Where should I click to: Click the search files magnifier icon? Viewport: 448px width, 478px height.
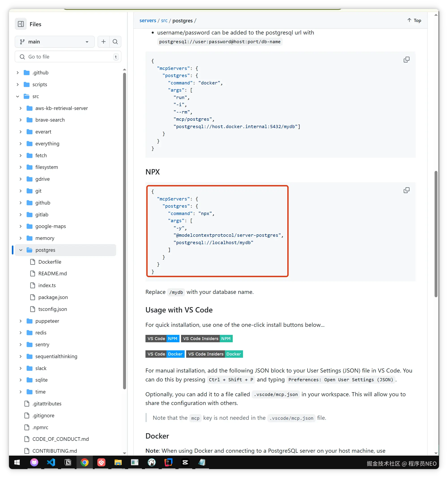[x=115, y=42]
